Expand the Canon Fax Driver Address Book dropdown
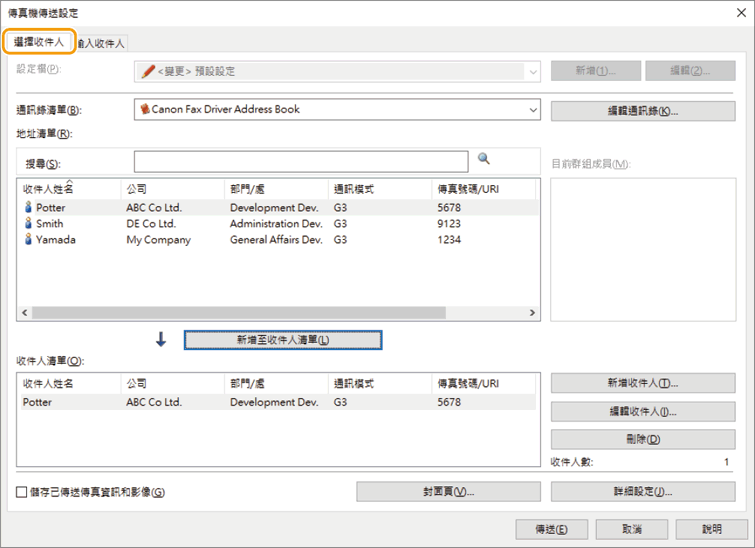The width and height of the screenshot is (755, 548). pos(532,110)
